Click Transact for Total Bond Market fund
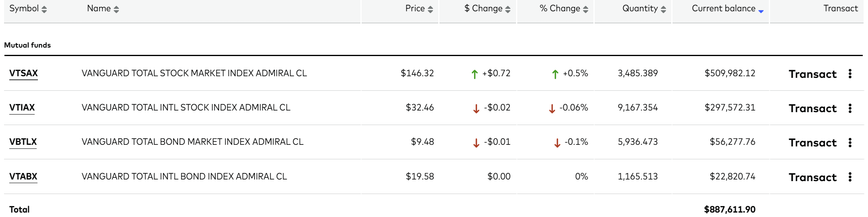868x217 pixels. tap(813, 143)
